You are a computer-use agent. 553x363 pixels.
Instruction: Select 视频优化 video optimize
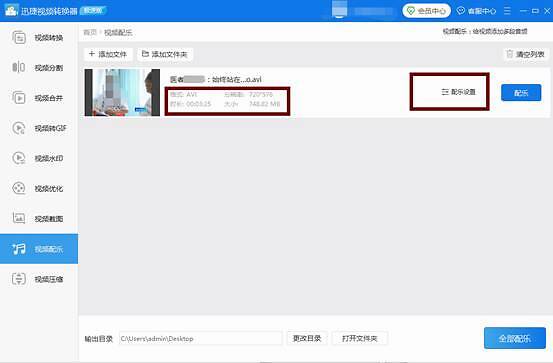coord(38,189)
